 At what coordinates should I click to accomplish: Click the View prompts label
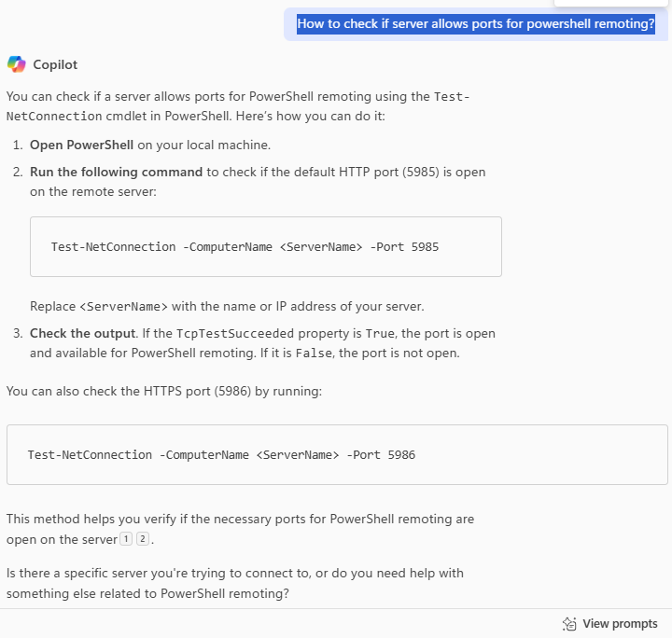tap(620, 624)
